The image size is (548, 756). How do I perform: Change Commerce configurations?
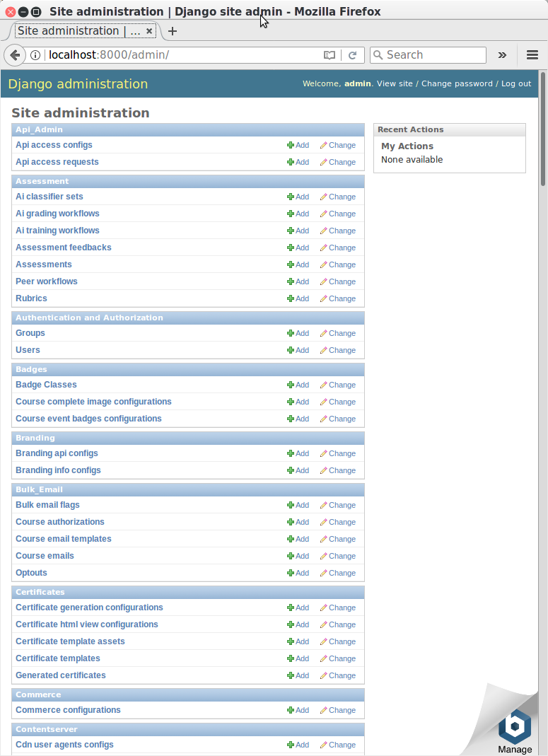(x=338, y=710)
